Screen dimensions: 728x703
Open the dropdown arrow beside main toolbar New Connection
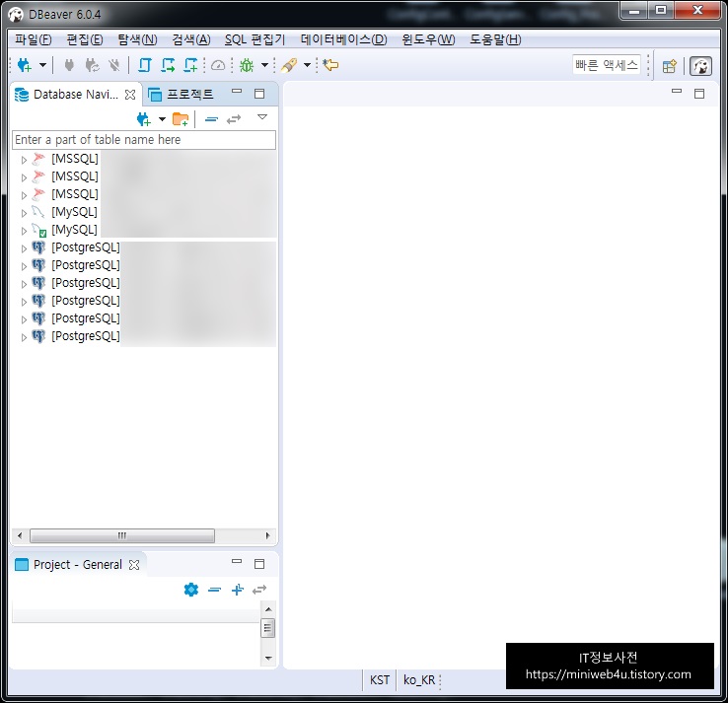coord(42,65)
